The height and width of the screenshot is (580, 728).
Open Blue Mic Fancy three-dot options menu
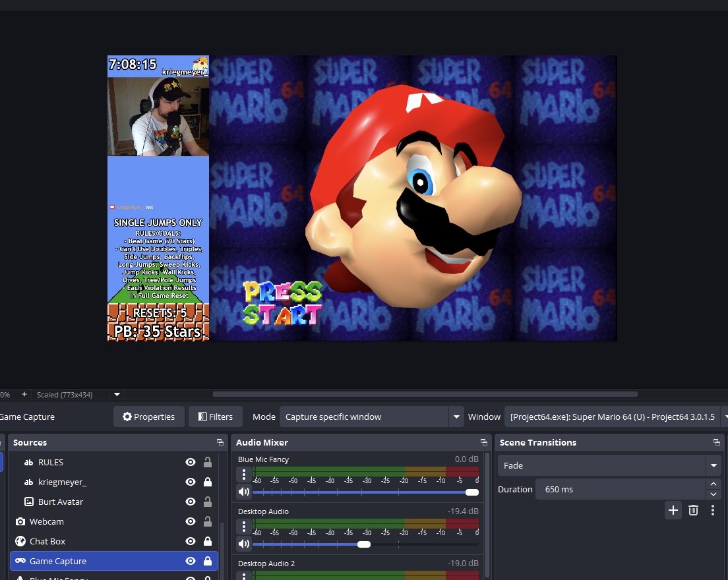coord(244,474)
